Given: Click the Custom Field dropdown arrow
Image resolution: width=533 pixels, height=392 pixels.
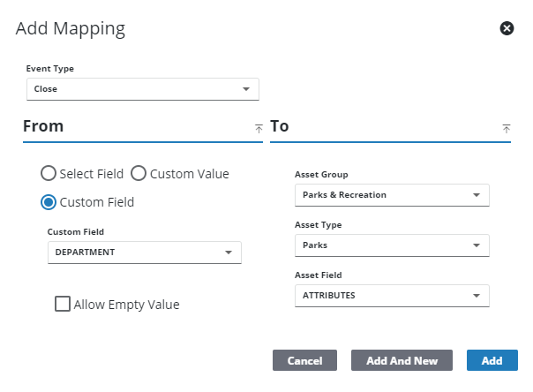Looking at the screenshot, I should 228,253.
